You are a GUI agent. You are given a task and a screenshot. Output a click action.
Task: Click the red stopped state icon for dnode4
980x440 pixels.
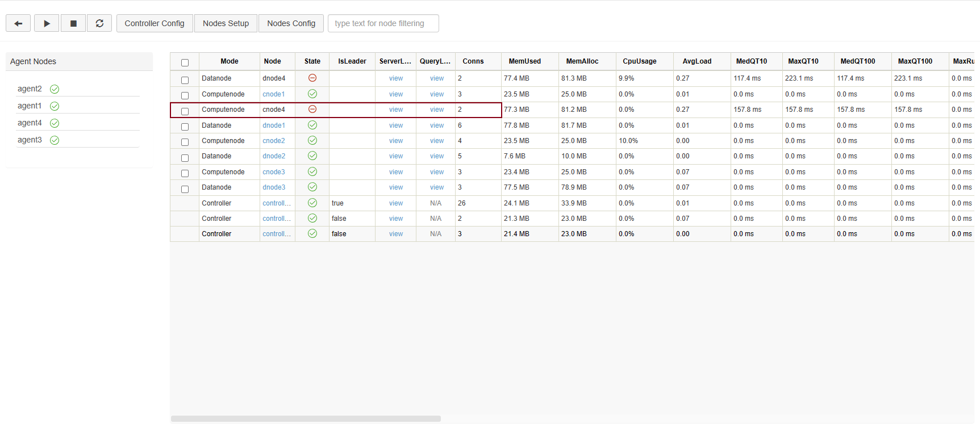(312, 78)
